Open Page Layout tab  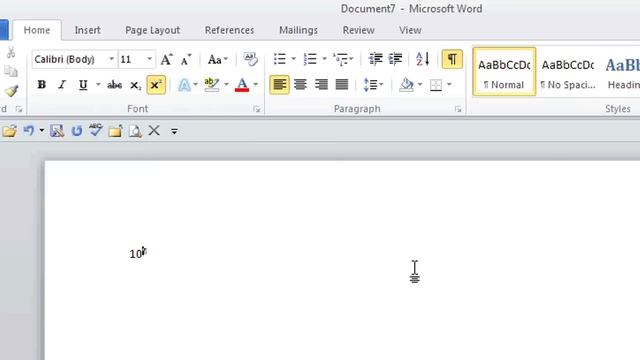tap(153, 30)
